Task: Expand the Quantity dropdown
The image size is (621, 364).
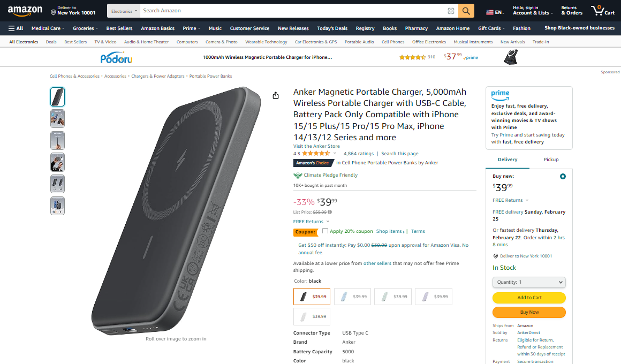Action: coord(529,282)
